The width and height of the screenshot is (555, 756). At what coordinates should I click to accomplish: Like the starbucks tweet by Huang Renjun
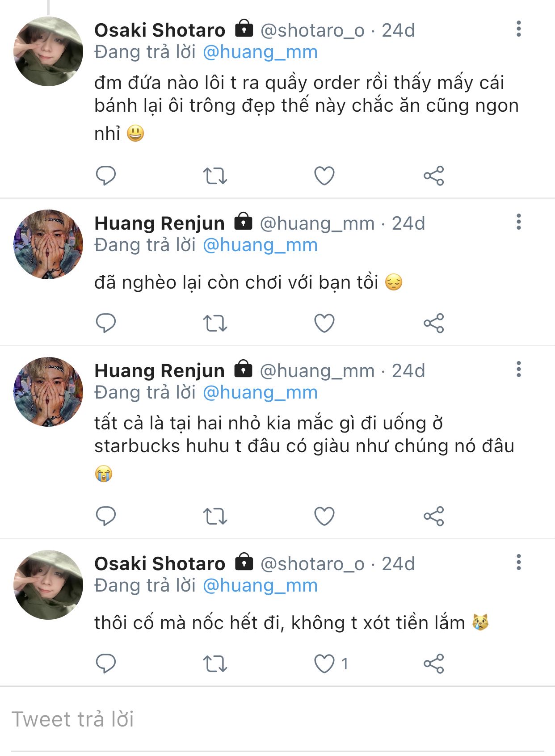[324, 516]
